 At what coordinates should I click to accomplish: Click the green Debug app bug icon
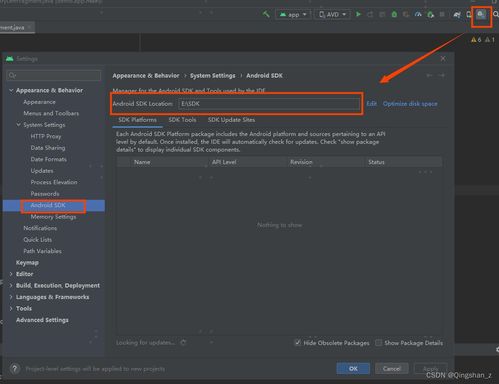(394, 14)
